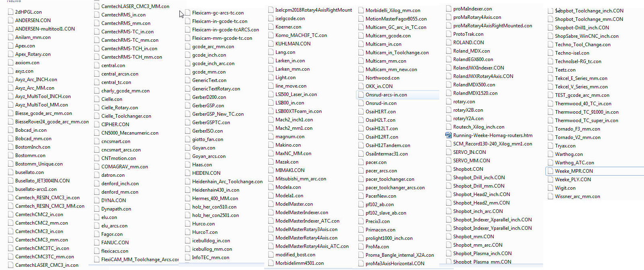Click the file icon beside SERVO_IN.CON

coord(449,152)
